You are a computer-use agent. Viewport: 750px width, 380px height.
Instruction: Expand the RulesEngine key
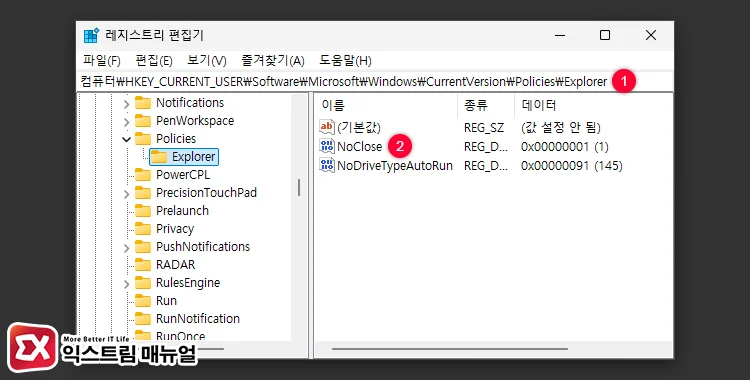pyautogui.click(x=126, y=283)
